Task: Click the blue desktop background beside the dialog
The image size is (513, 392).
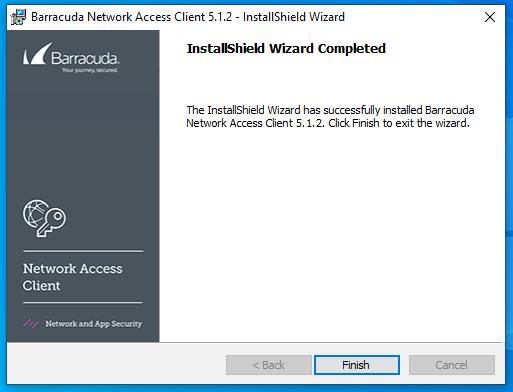Action: coord(510,200)
